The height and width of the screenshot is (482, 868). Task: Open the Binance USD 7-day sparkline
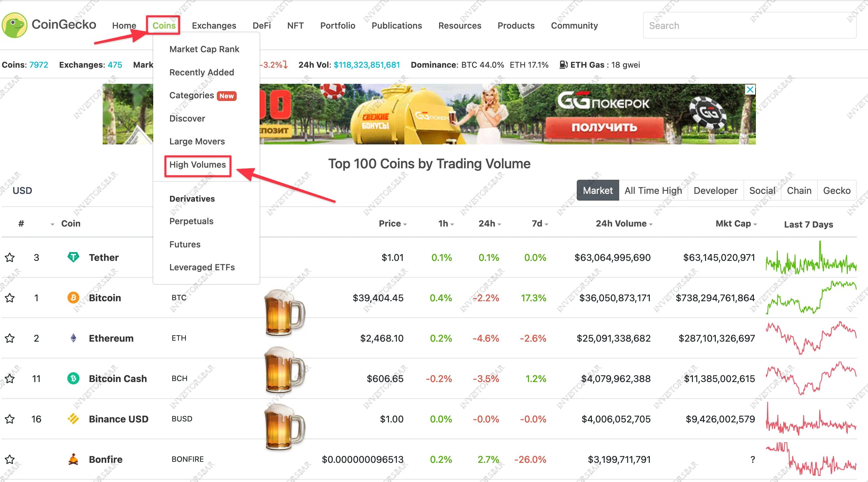click(811, 419)
